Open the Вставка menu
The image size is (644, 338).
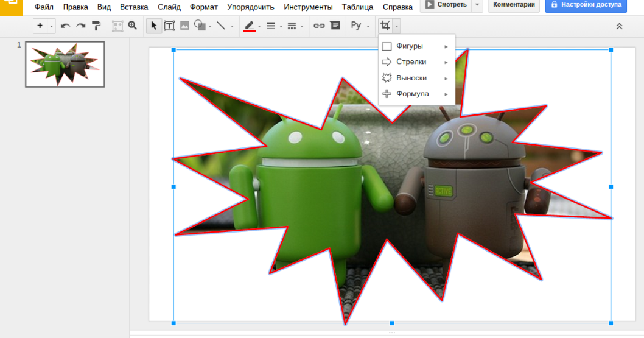coord(134,7)
